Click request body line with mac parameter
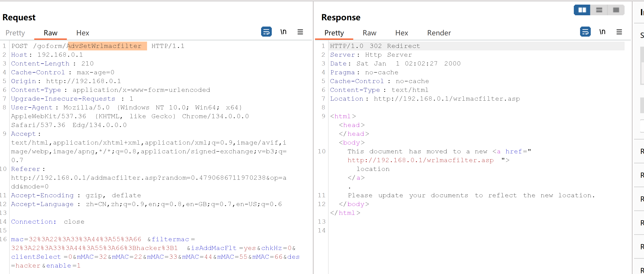The width and height of the screenshot is (644, 274). [76, 239]
